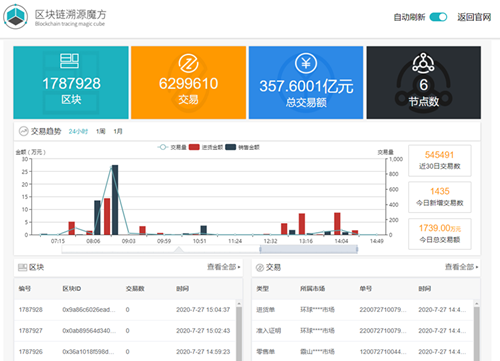Image resolution: width=500 pixels, height=361 pixels.
Task: Click the 交易 section icon
Action: point(260,267)
